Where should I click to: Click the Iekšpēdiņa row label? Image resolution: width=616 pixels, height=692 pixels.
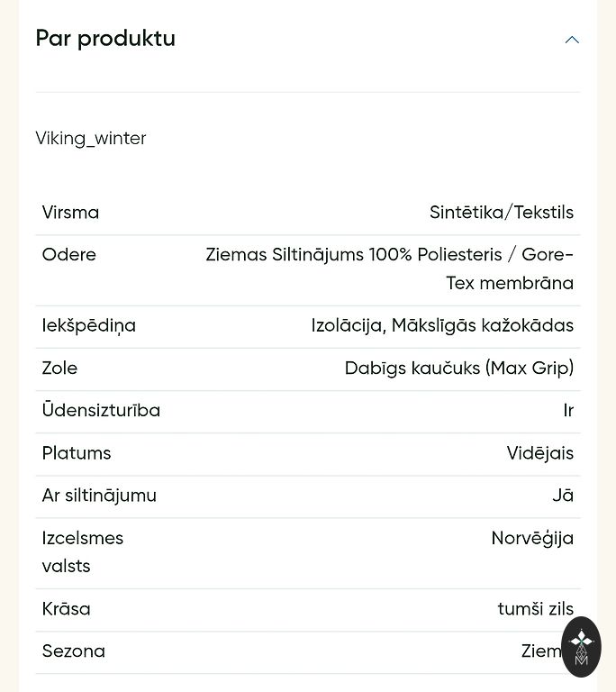click(88, 326)
